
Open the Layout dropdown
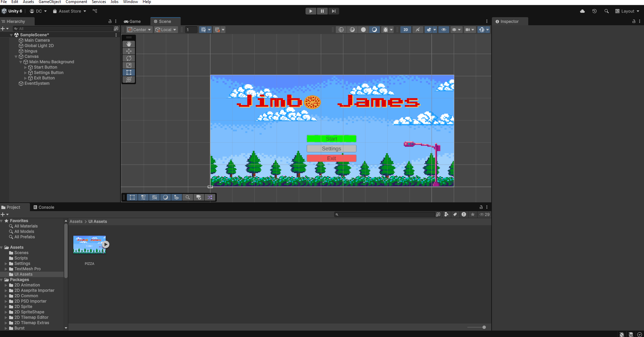(x=628, y=11)
